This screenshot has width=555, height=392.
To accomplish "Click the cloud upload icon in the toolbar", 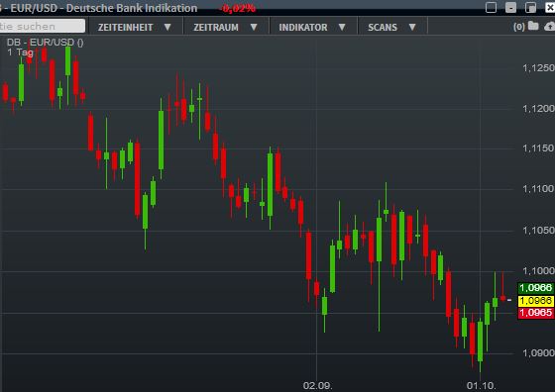I will 550,26.
